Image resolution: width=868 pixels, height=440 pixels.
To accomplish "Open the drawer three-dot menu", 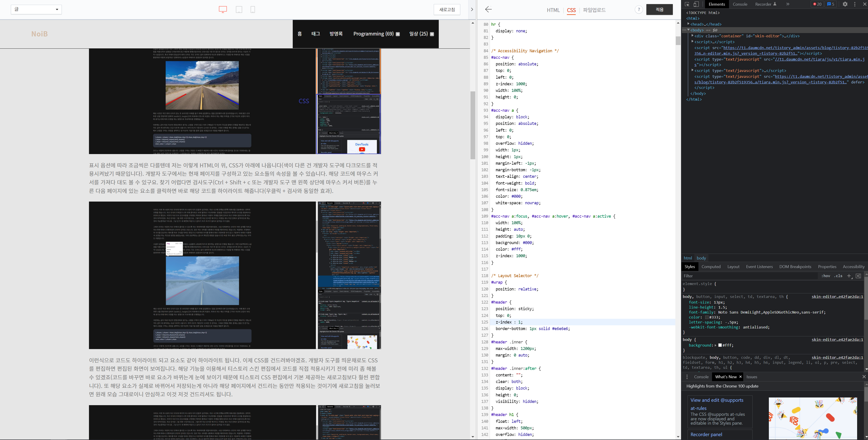I will click(x=687, y=377).
